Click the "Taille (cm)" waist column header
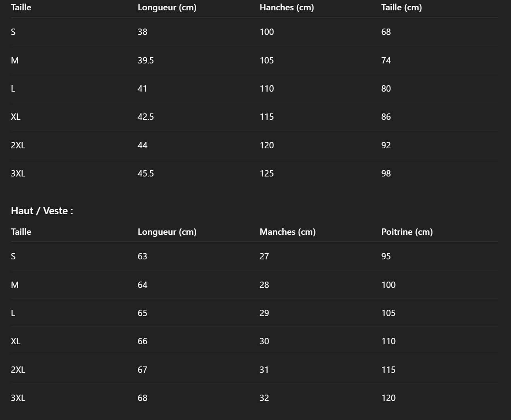This screenshot has height=420, width=511. (401, 7)
